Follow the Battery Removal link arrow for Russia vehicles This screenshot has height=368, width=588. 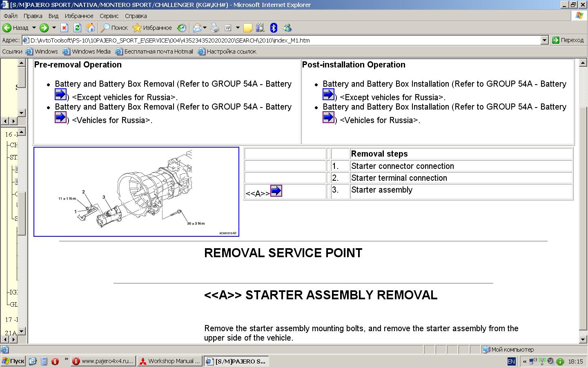coord(60,118)
